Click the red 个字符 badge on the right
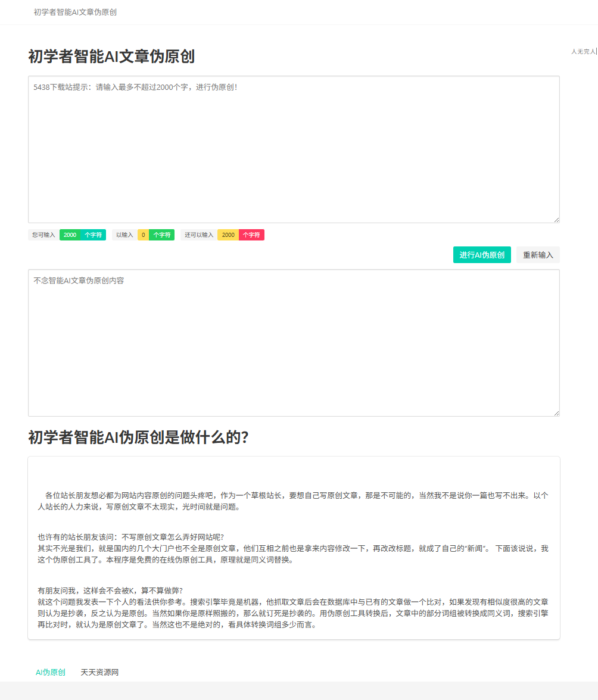This screenshot has height=700, width=598. tap(253, 235)
